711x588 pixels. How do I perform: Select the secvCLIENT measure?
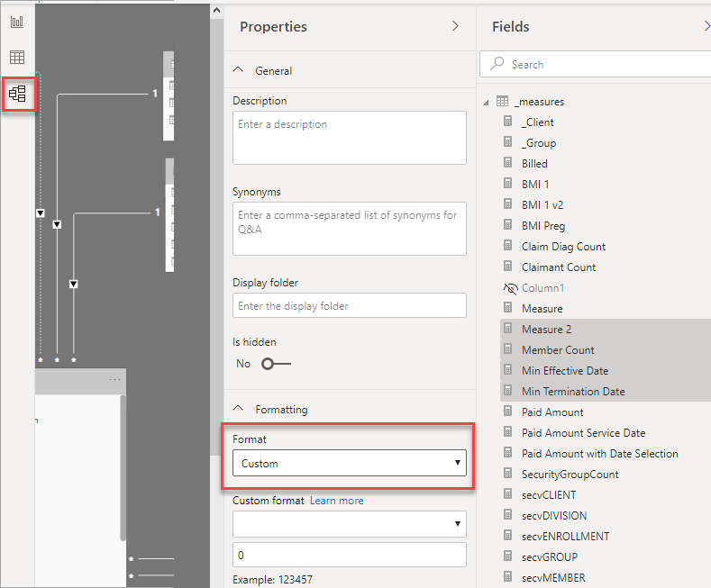click(549, 495)
